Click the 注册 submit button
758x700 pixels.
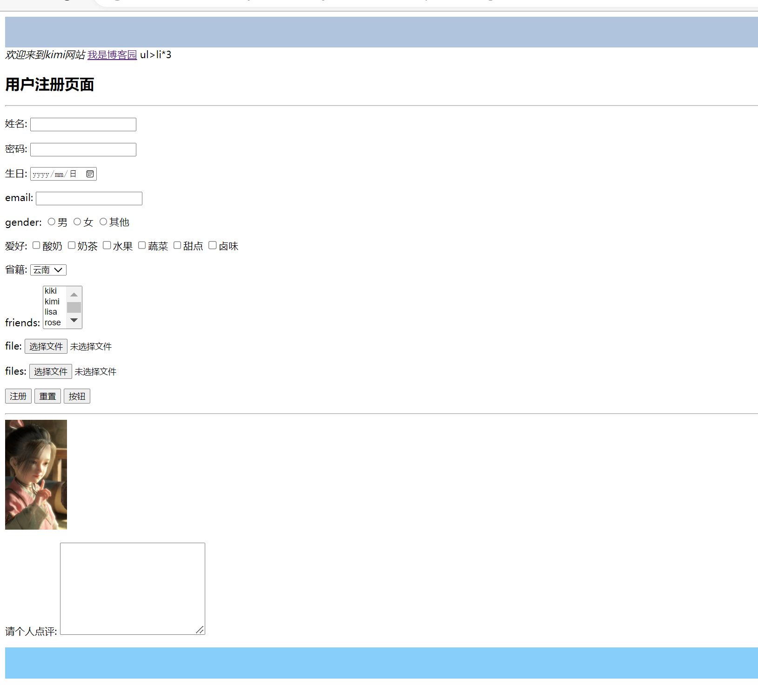tap(18, 396)
